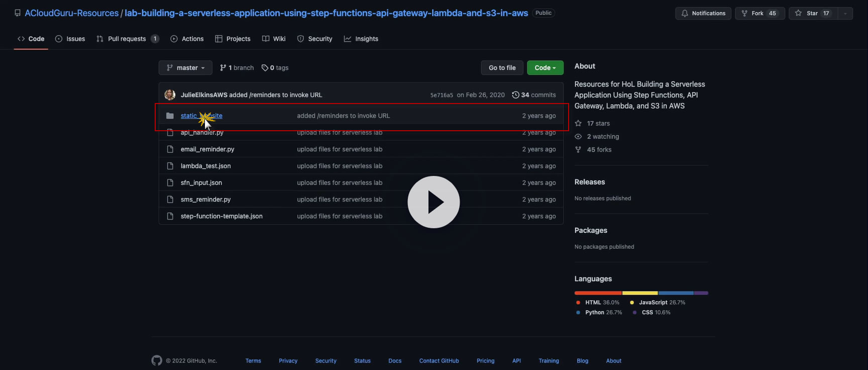This screenshot has height=370, width=868.
Task: View the 0 tags link
Action: click(275, 68)
